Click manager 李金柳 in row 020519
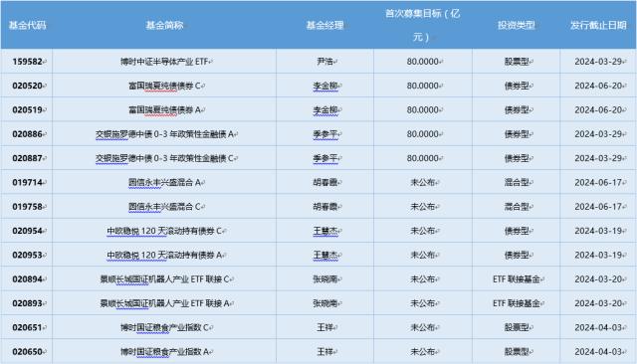Image resolution: width=637 pixels, height=364 pixels. tap(325, 110)
